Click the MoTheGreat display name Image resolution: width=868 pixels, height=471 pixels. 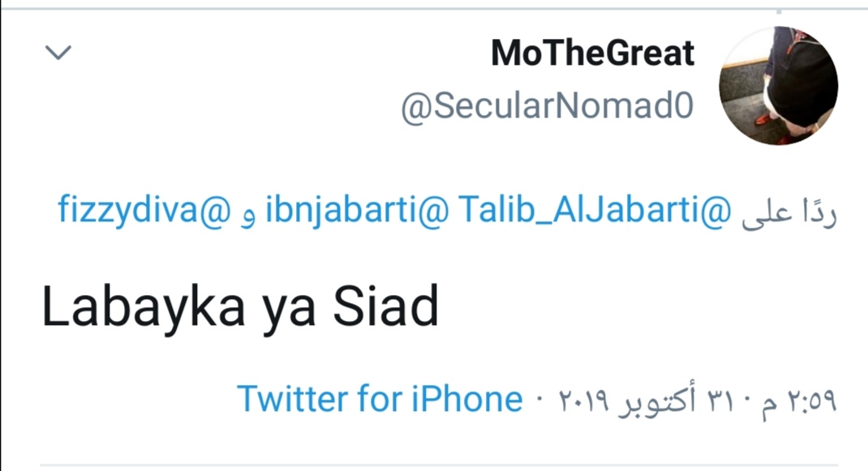[x=592, y=54]
